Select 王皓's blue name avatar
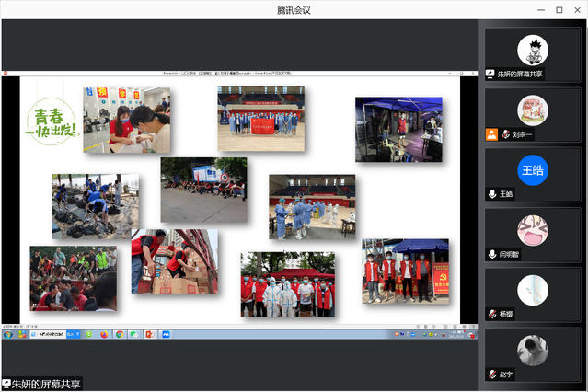 (533, 170)
